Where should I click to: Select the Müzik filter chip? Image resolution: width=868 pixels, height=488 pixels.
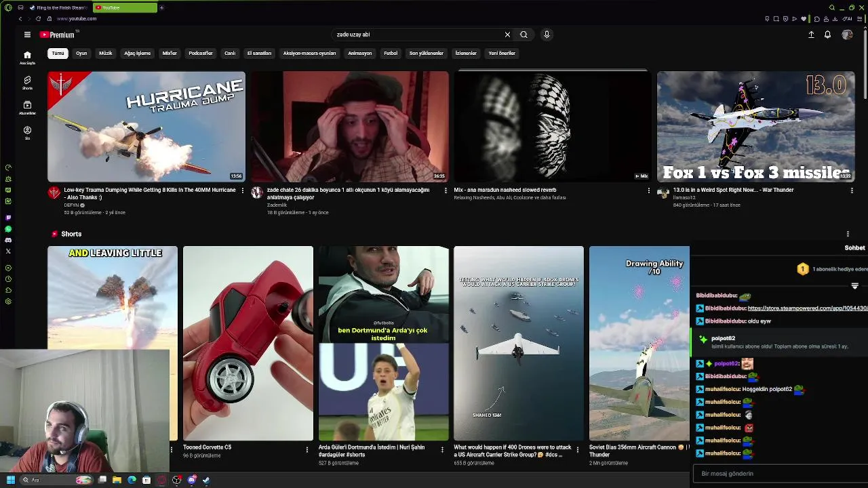pos(106,53)
